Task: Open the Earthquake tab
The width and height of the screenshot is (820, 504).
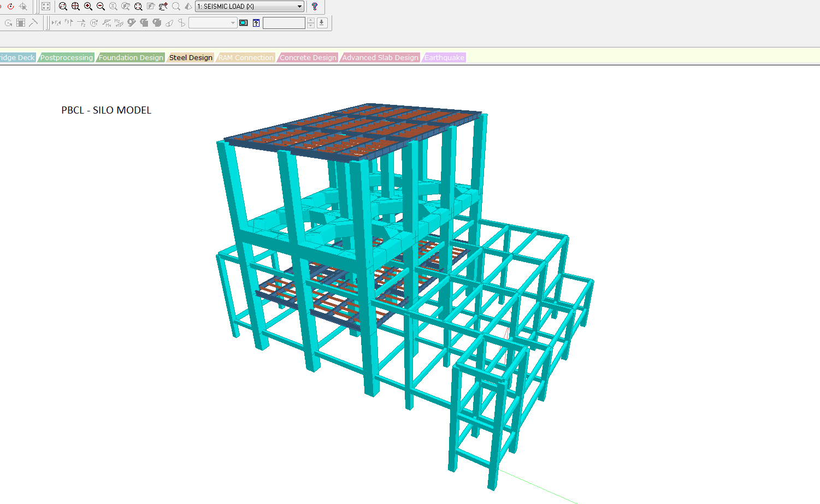Action: 444,57
